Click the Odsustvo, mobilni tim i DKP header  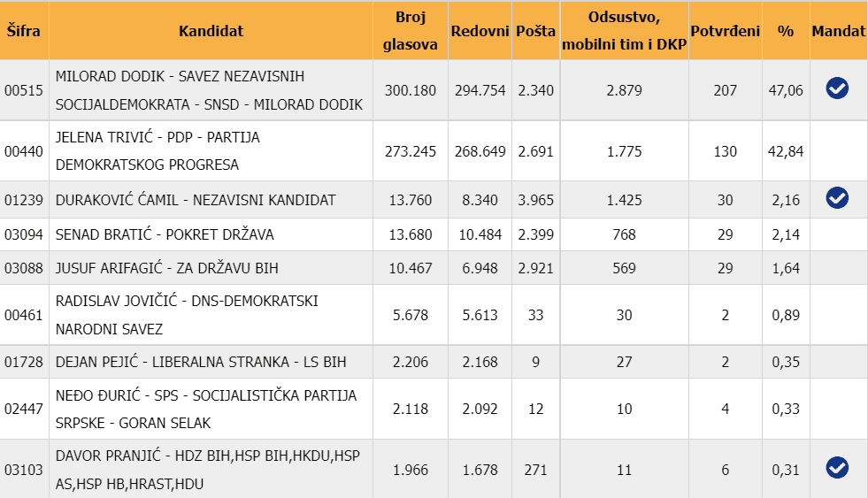tap(624, 31)
